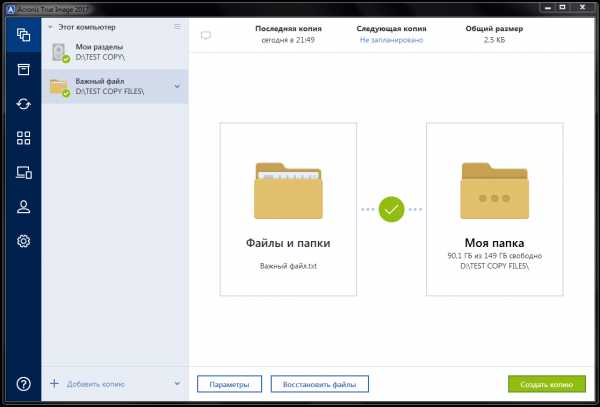Open Help question mark icon
Image resolution: width=600 pixels, height=407 pixels.
click(23, 383)
